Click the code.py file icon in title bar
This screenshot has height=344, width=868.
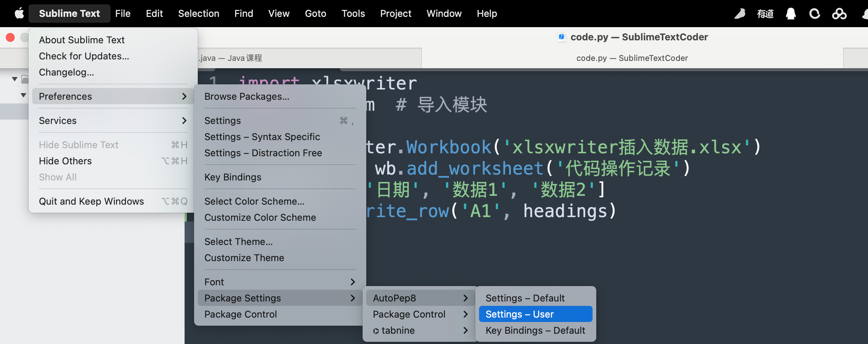tap(561, 37)
